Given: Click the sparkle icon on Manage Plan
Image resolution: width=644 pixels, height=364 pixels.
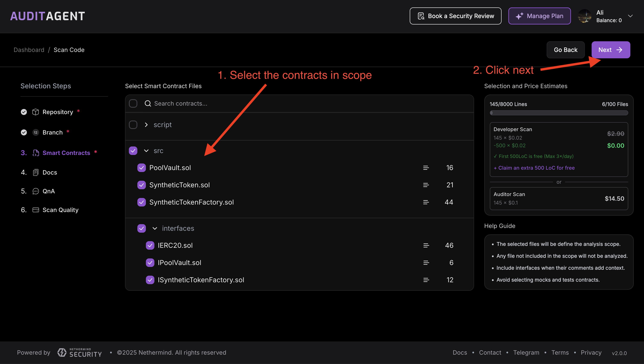Looking at the screenshot, I should 520,16.
